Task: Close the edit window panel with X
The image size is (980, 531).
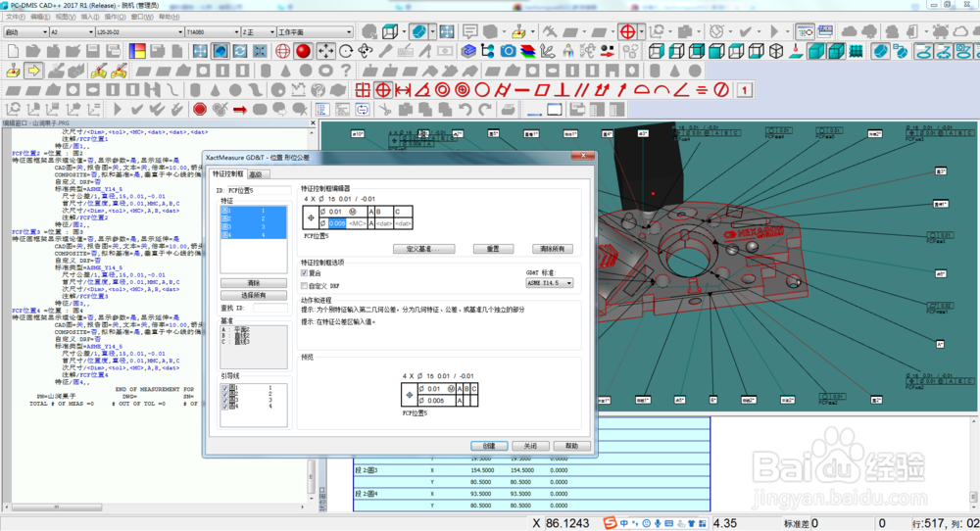Action: point(313,123)
